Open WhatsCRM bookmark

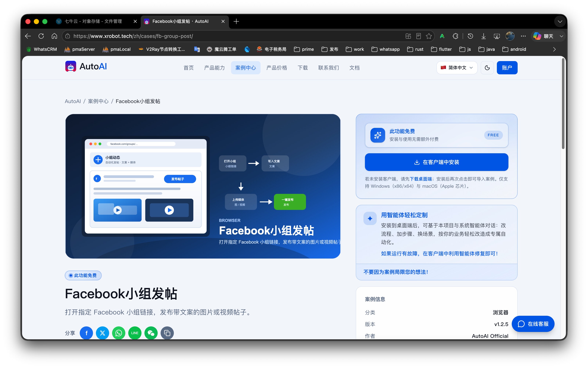click(x=42, y=49)
